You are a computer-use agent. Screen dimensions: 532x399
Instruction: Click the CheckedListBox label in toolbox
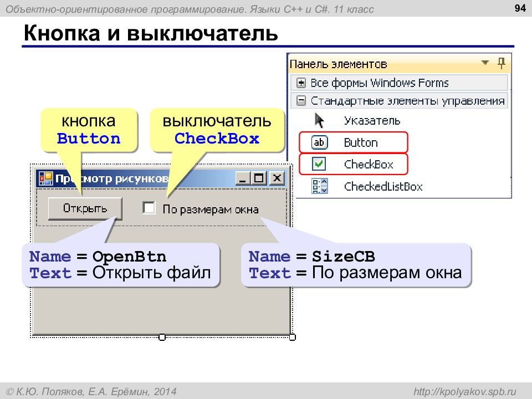(x=383, y=186)
